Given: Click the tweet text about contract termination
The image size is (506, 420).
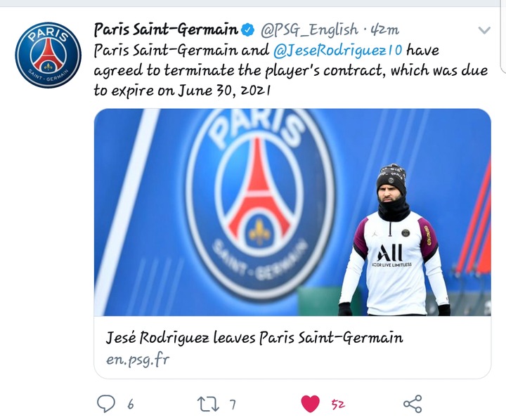Looking at the screenshot, I should coord(290,70).
